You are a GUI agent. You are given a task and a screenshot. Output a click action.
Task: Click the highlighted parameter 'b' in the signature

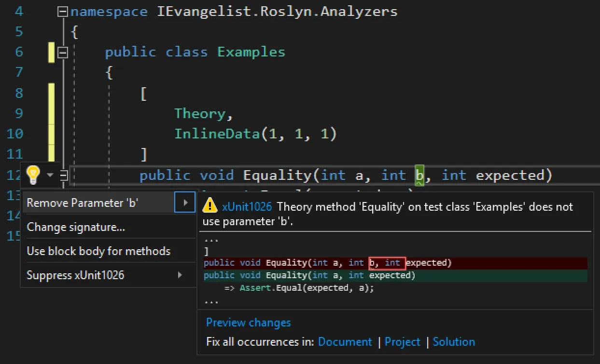[419, 175]
